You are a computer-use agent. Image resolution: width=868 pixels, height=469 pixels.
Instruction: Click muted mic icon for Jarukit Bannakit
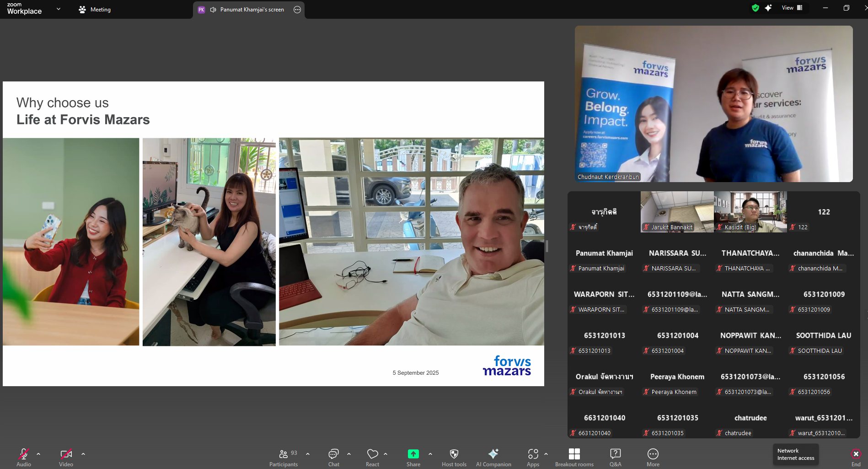[x=646, y=227]
